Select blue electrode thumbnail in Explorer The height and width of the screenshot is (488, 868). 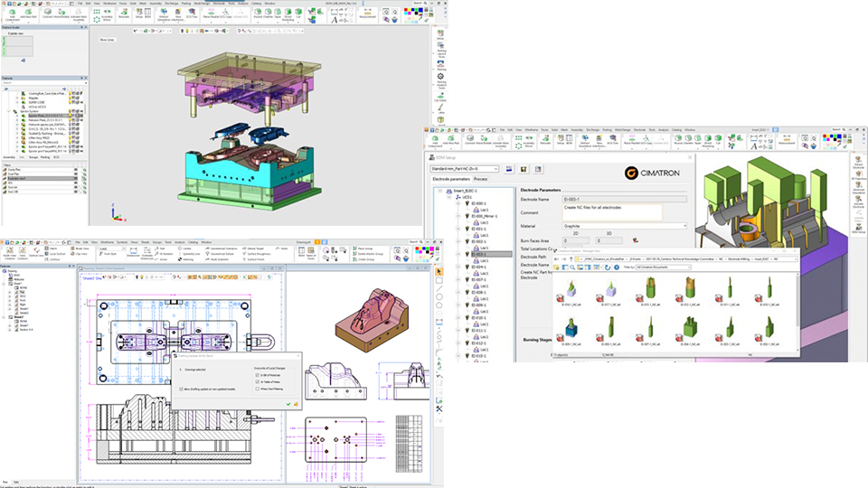(571, 328)
